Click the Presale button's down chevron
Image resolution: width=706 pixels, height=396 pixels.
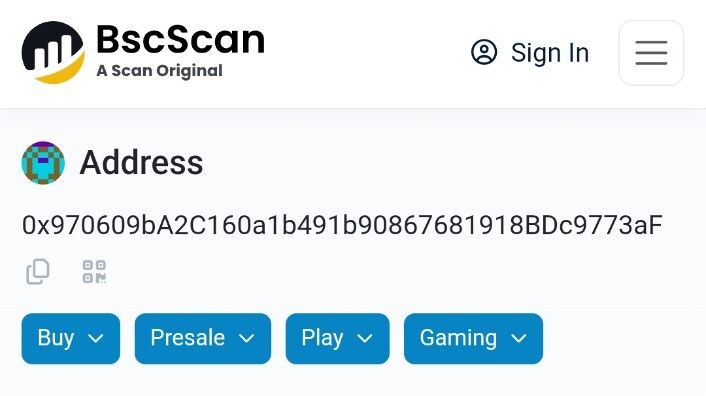246,338
